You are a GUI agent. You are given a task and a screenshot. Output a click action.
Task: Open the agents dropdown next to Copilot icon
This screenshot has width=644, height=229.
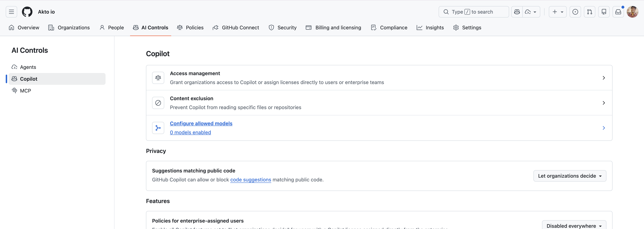[x=531, y=12]
